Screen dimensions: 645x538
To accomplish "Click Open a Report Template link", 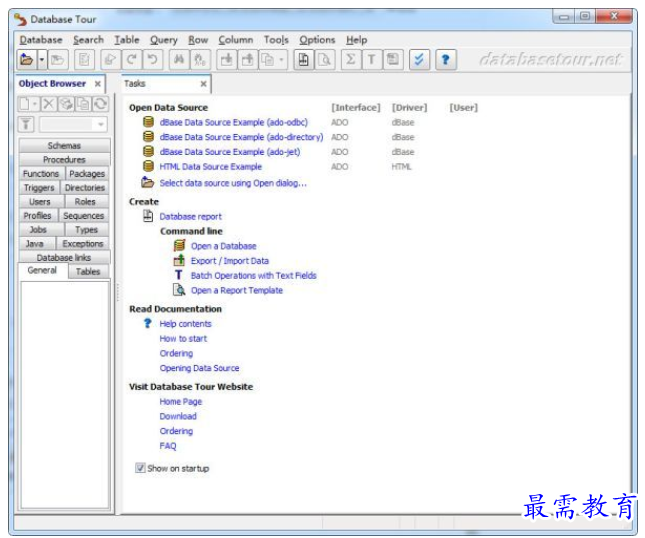I will pyautogui.click(x=237, y=290).
